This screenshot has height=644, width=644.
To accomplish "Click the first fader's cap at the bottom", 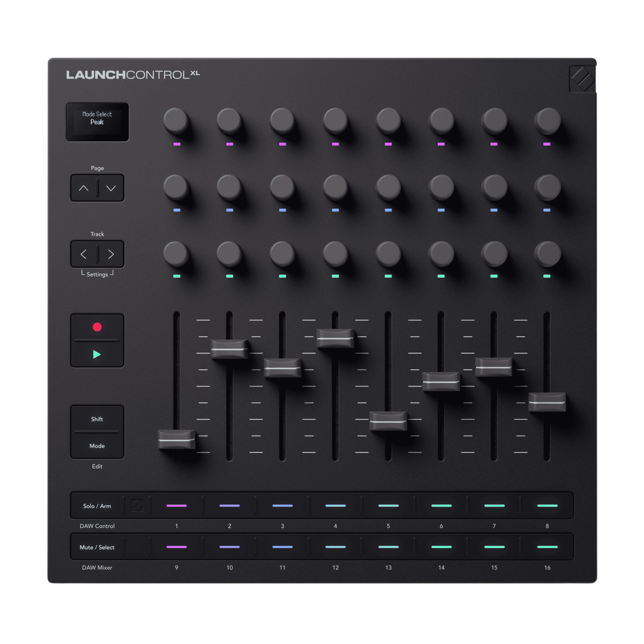I will (177, 439).
